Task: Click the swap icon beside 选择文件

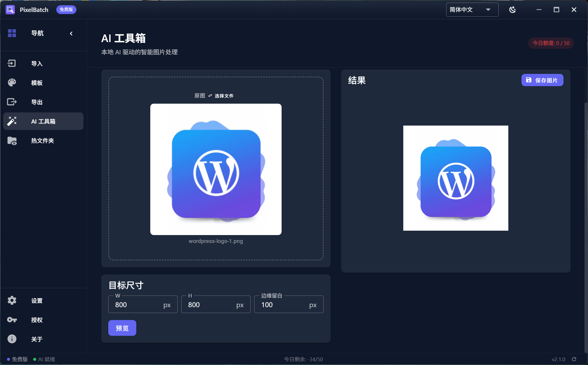Action: point(210,96)
